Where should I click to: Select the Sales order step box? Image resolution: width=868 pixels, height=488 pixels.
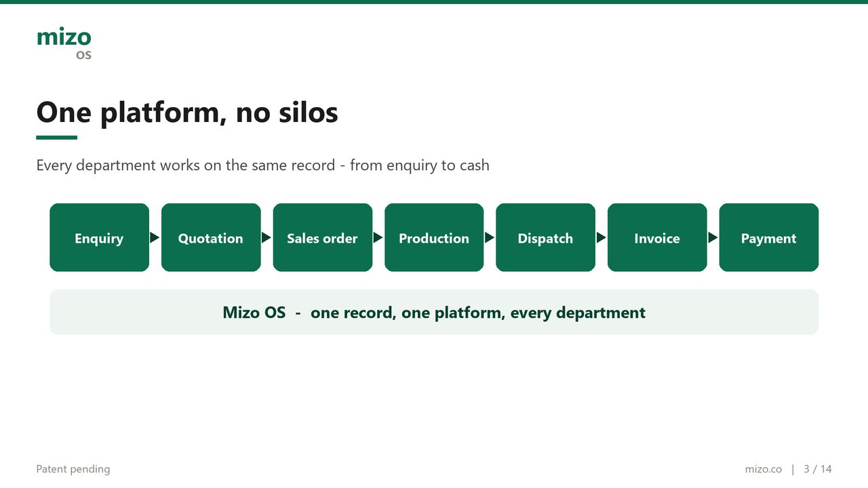(322, 238)
